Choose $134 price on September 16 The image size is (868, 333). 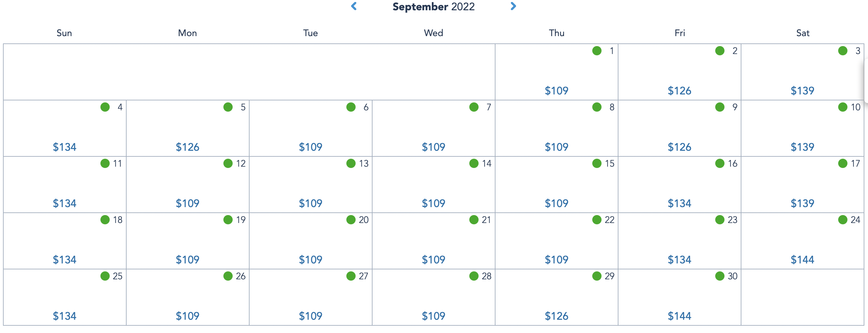pyautogui.click(x=679, y=203)
